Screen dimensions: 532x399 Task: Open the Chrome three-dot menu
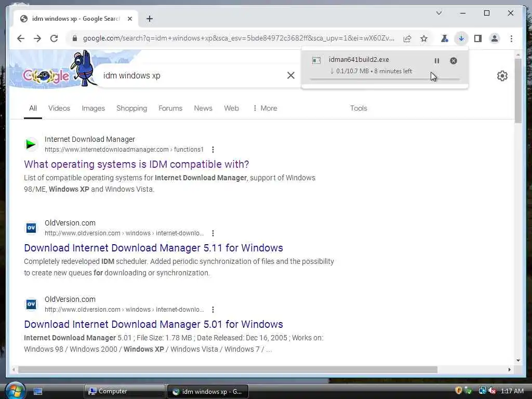pos(511,38)
